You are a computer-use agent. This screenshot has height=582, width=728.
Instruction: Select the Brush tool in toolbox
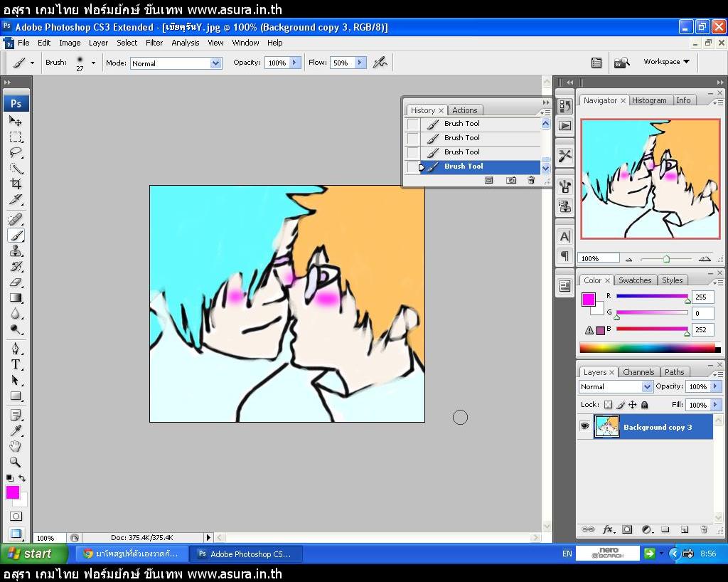coord(16,235)
